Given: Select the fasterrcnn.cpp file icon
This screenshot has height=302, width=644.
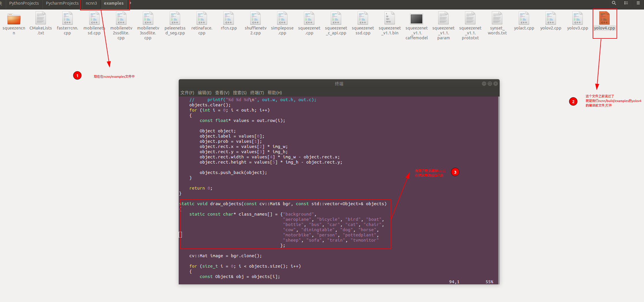Looking at the screenshot, I should (68, 18).
